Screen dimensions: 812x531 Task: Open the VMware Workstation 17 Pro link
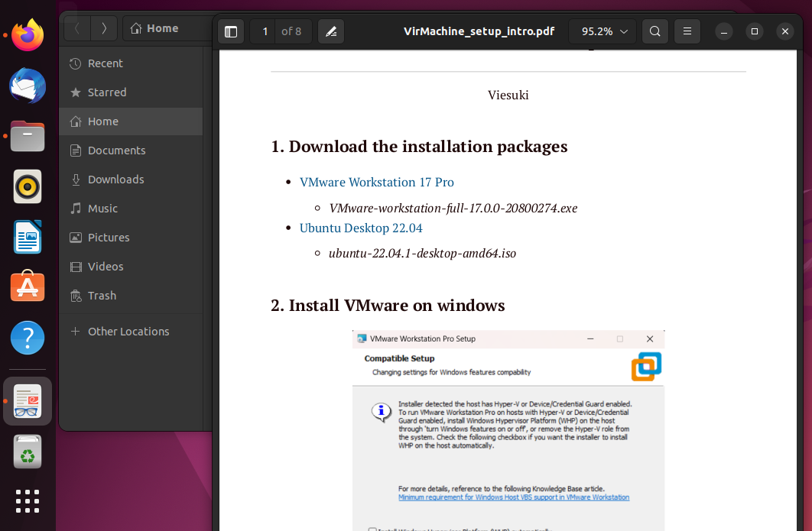[376, 182]
